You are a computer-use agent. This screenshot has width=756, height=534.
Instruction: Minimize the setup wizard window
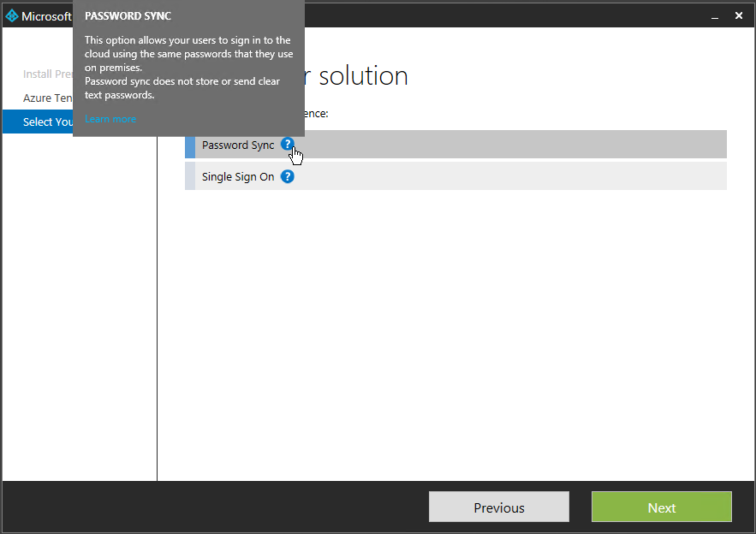tap(713, 16)
